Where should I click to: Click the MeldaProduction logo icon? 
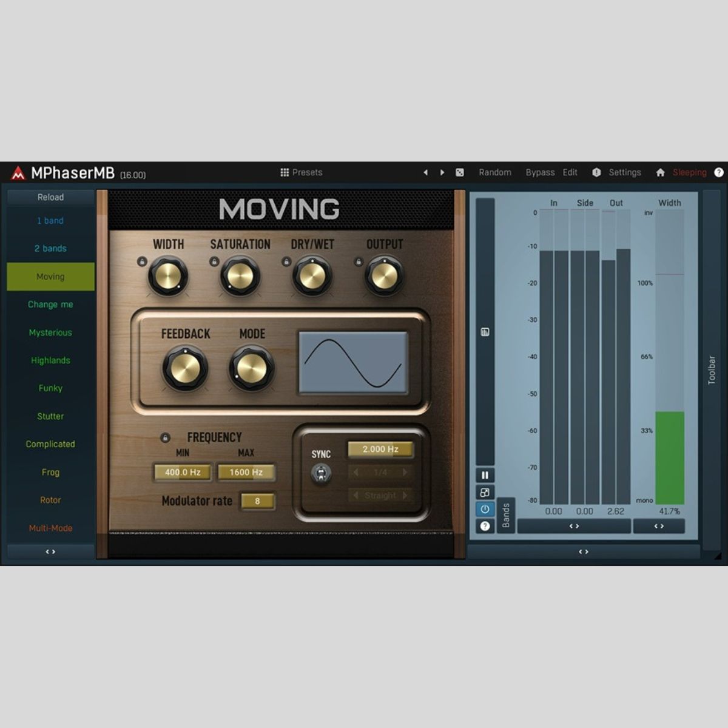[x=18, y=174]
